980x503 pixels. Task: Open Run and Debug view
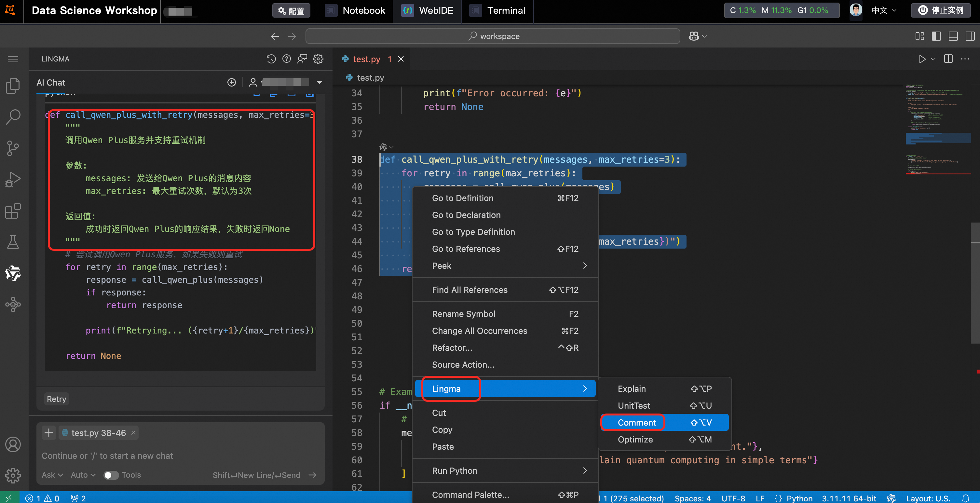point(13,180)
